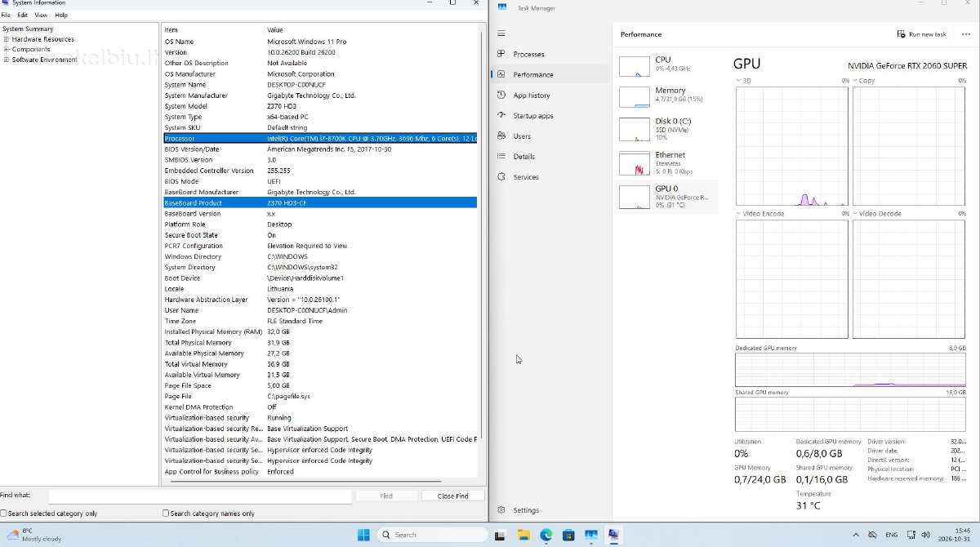Open Task View from the taskbar

(x=500, y=535)
